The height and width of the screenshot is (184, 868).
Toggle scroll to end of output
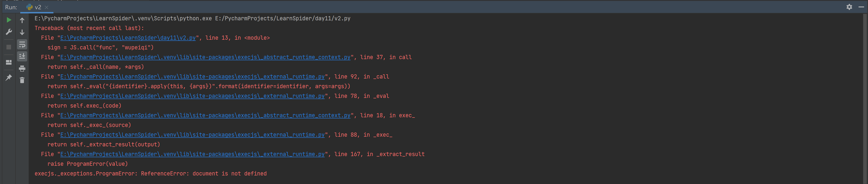(22, 56)
